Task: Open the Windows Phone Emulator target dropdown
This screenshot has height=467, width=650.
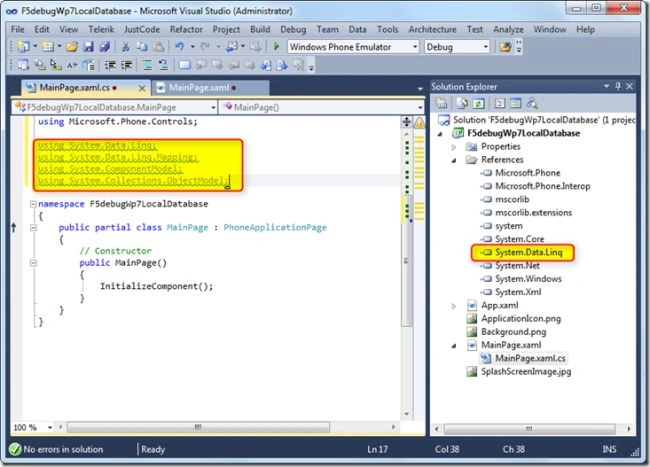Action: [415, 47]
